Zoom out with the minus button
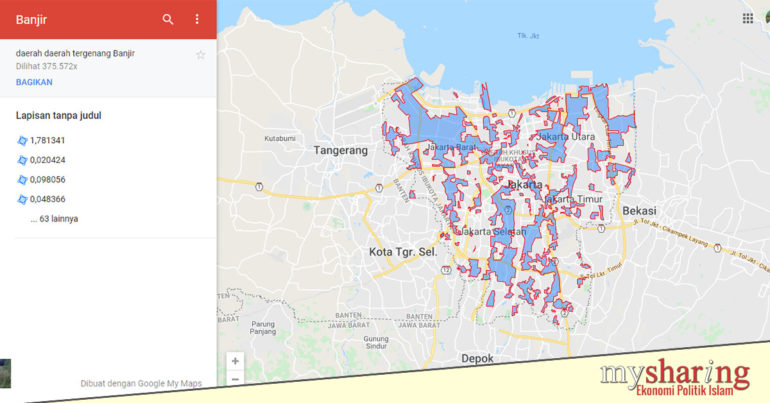 point(235,379)
